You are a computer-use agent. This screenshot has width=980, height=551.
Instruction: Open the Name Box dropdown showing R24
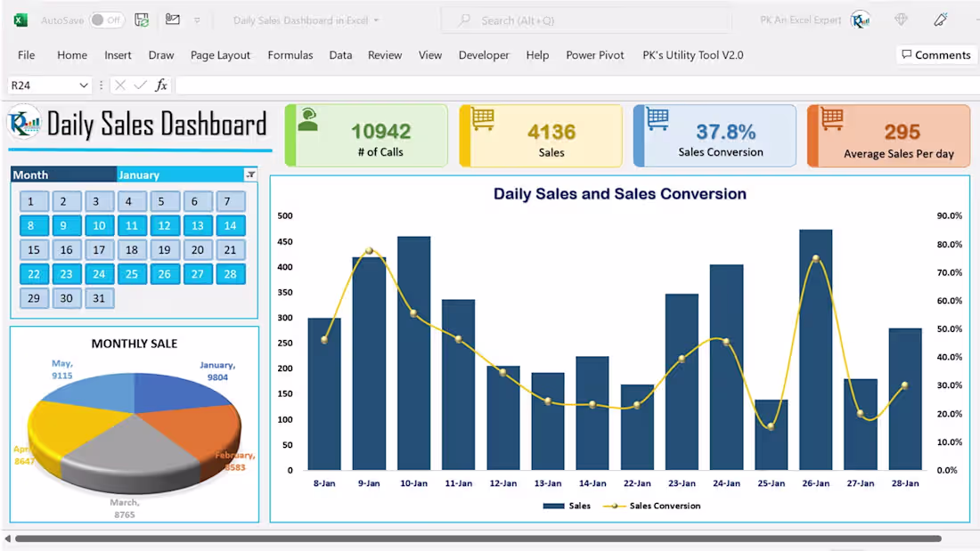(x=83, y=85)
